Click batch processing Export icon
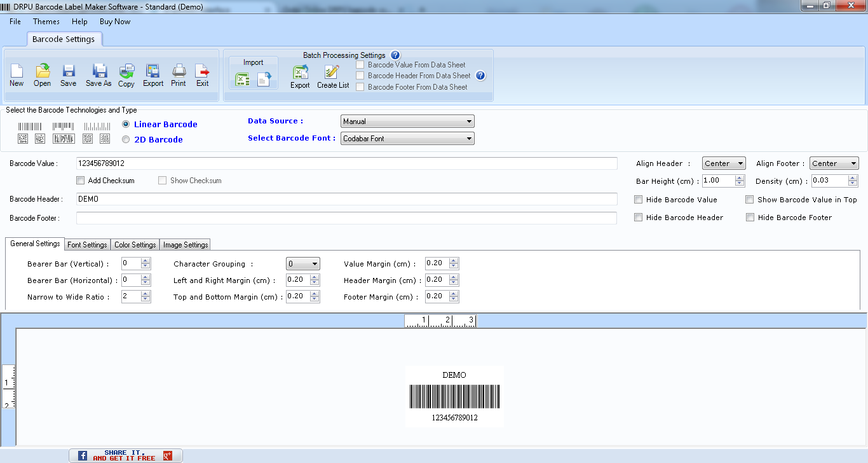The height and width of the screenshot is (463, 868). [300, 77]
